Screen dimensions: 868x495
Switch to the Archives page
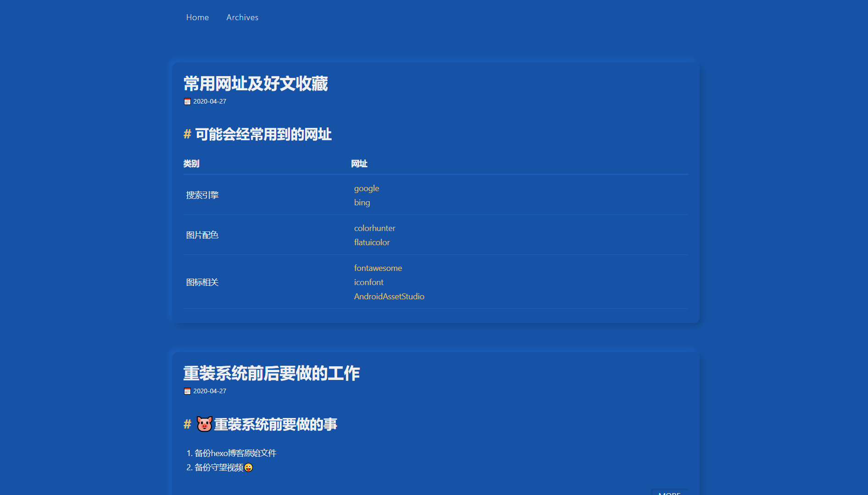(242, 17)
